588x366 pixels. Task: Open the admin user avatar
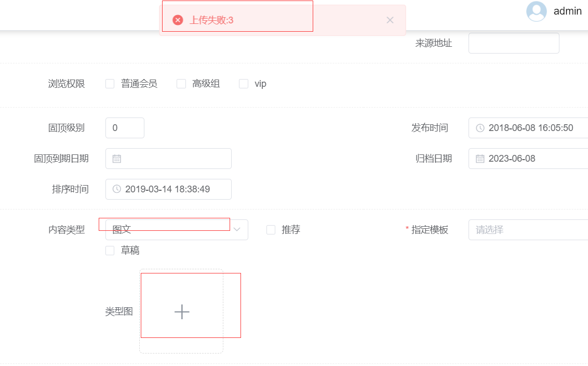tap(536, 11)
